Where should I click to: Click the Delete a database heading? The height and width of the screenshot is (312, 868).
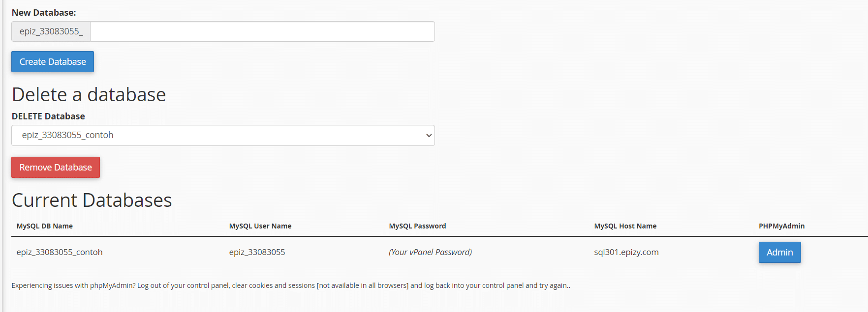point(89,95)
